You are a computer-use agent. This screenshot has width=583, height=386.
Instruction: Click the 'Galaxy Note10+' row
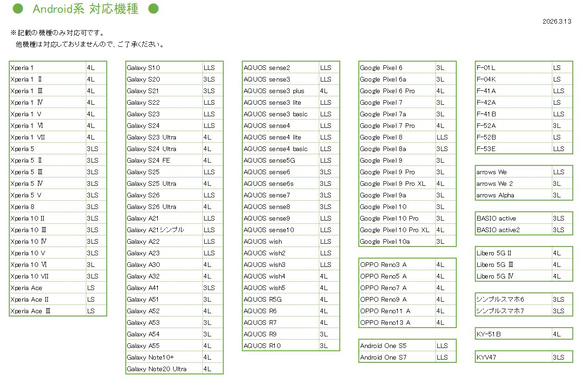[x=174, y=357]
